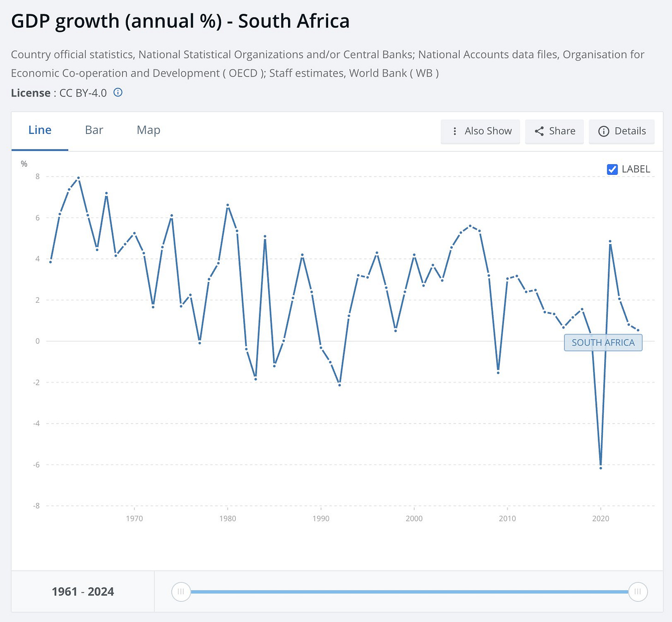This screenshot has width=672, height=622.
Task: Uncheck the LABEL checkbox
Action: tap(612, 169)
